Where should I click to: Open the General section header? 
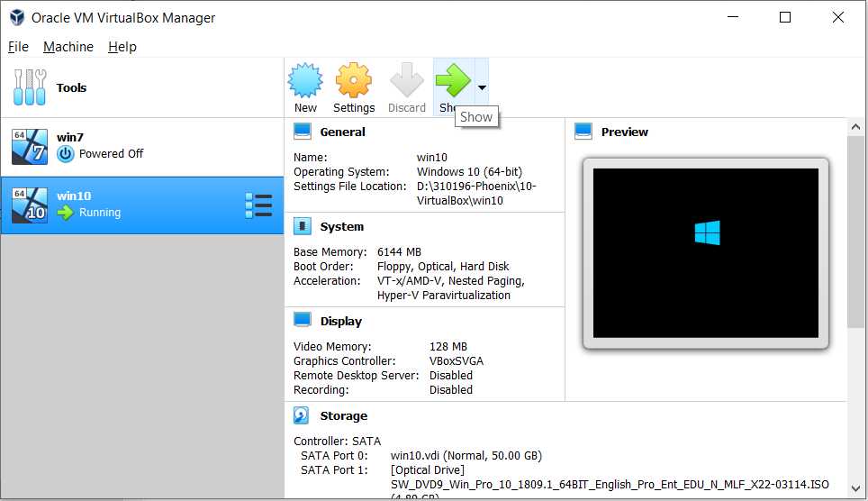click(343, 132)
